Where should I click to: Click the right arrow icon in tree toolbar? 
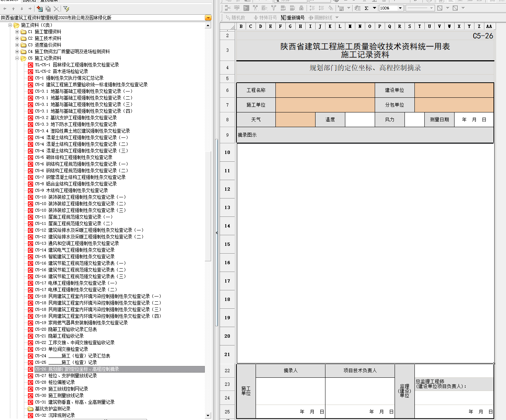30,8
